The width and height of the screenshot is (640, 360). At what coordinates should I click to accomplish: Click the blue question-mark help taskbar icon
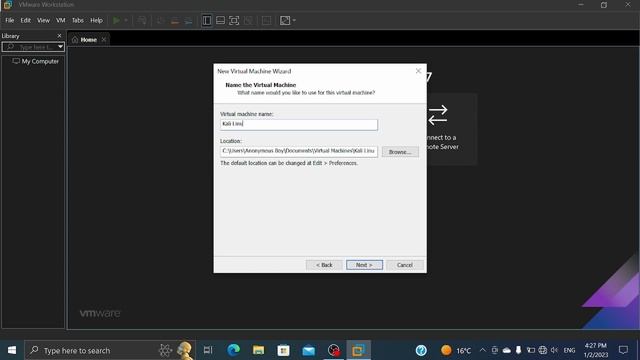[x=421, y=350]
